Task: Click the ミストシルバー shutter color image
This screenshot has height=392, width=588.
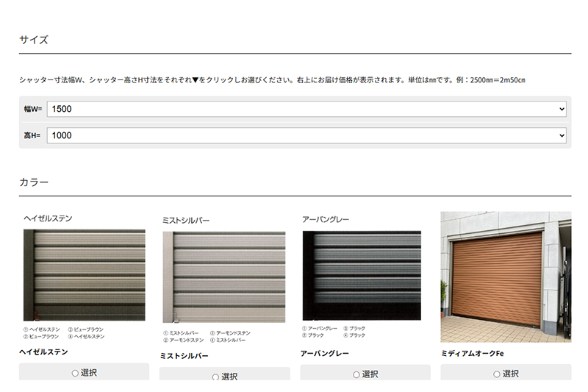Action: 223,277
